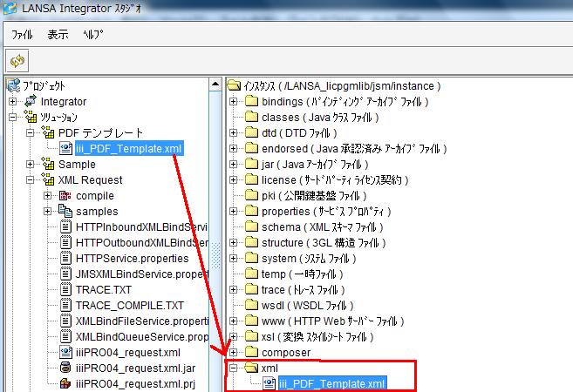Click the HTTPService.properties file icon
This screenshot has height=392, width=573.
[x=65, y=259]
